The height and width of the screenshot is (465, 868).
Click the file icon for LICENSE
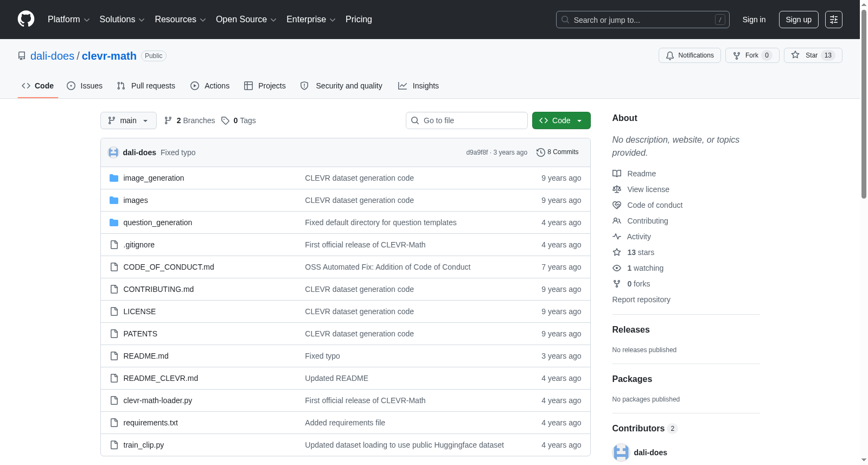114,311
